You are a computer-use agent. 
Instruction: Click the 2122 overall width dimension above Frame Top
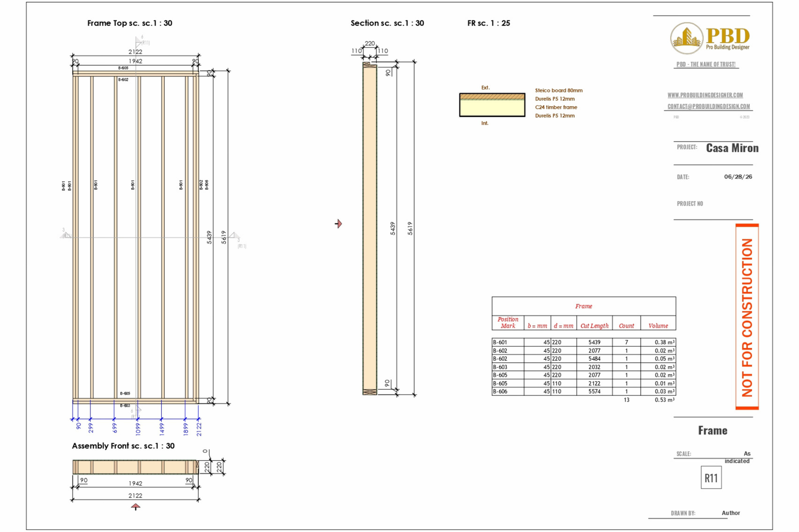pyautogui.click(x=135, y=52)
